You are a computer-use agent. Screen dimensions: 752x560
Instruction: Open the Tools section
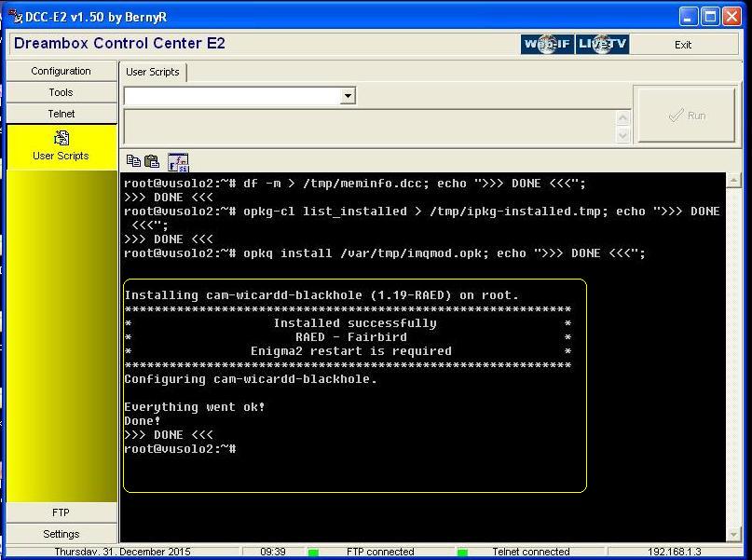[62, 92]
